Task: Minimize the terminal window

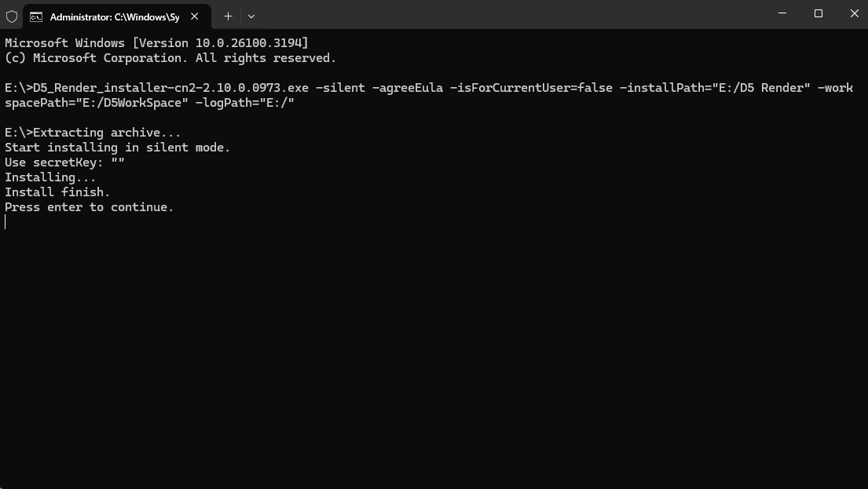Action: pos(782,14)
